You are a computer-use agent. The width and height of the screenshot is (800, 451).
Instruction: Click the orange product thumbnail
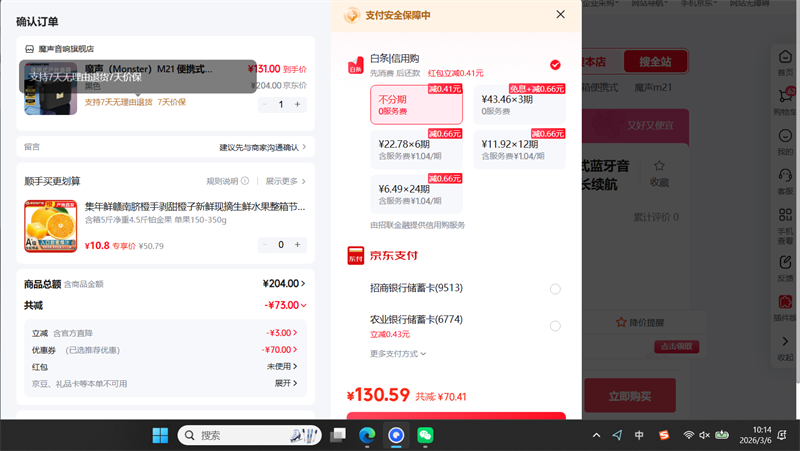tap(51, 227)
